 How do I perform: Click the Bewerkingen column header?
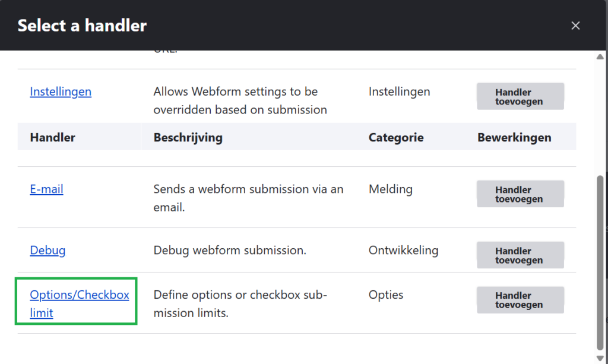514,138
